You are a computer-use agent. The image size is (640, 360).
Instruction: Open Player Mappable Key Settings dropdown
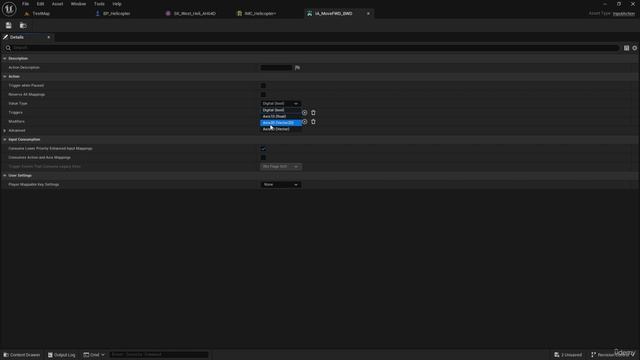point(281,184)
